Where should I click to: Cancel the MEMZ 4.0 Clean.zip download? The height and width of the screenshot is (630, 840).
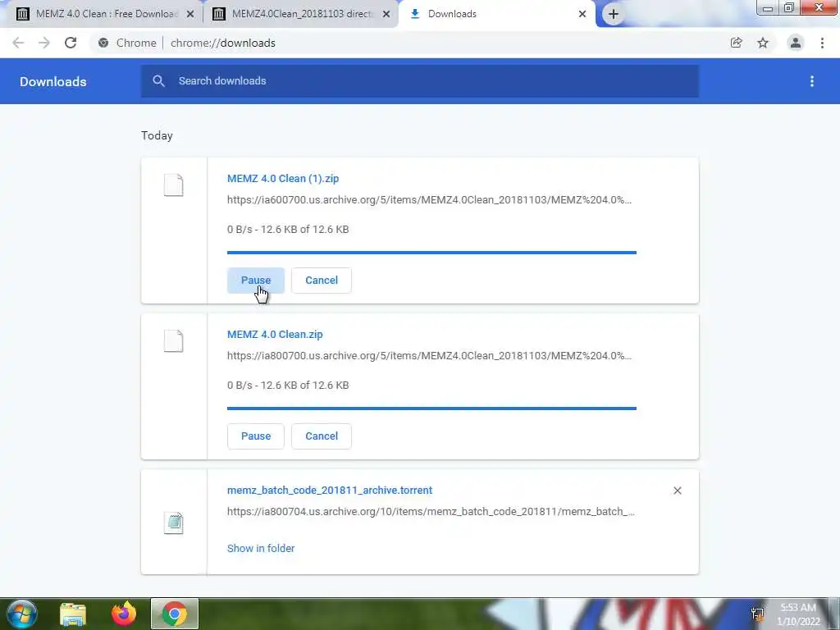[322, 436]
